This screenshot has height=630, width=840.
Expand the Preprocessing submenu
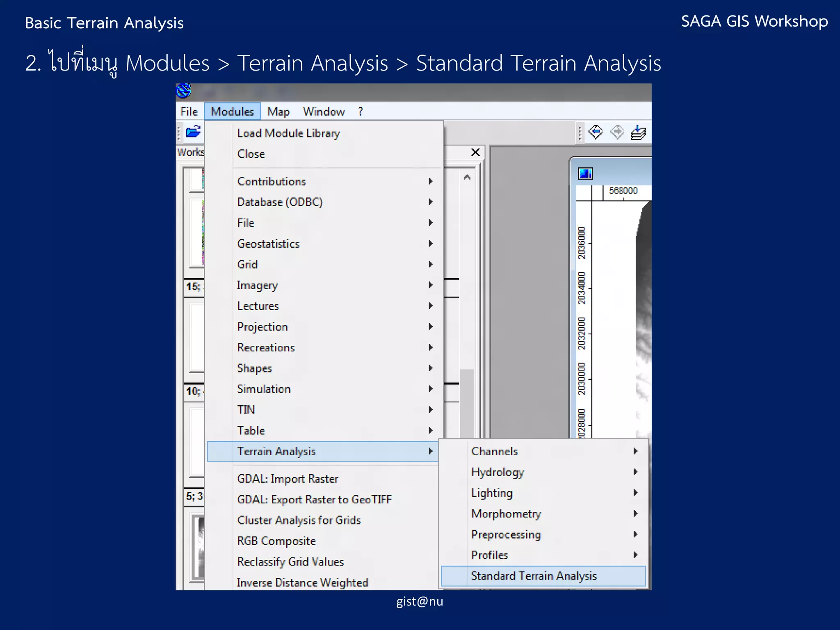(x=543, y=534)
